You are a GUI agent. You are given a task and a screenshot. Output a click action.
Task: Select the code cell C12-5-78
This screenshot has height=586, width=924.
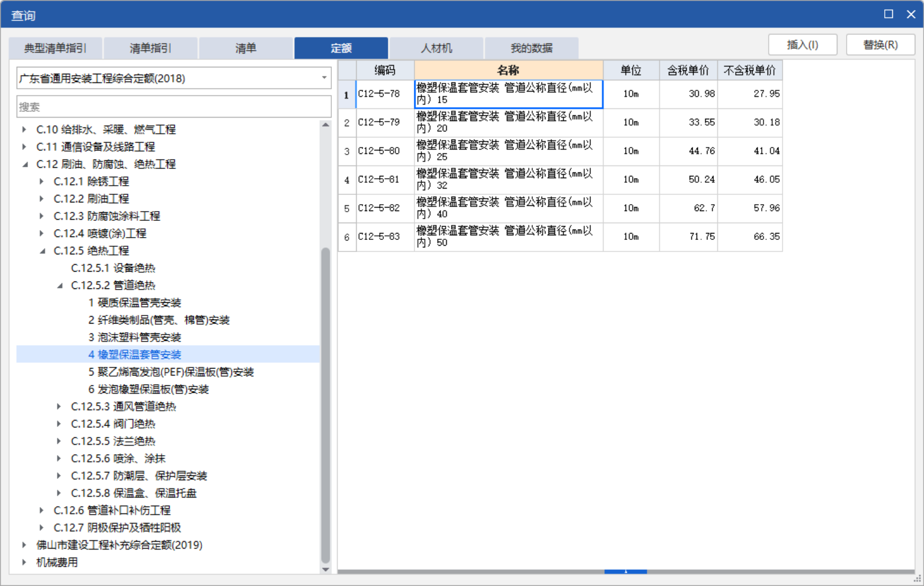(385, 94)
